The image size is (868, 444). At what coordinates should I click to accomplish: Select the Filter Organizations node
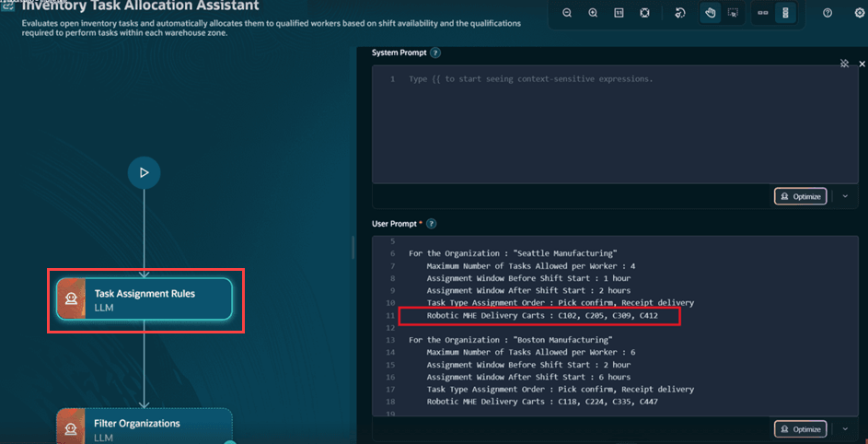click(x=144, y=426)
